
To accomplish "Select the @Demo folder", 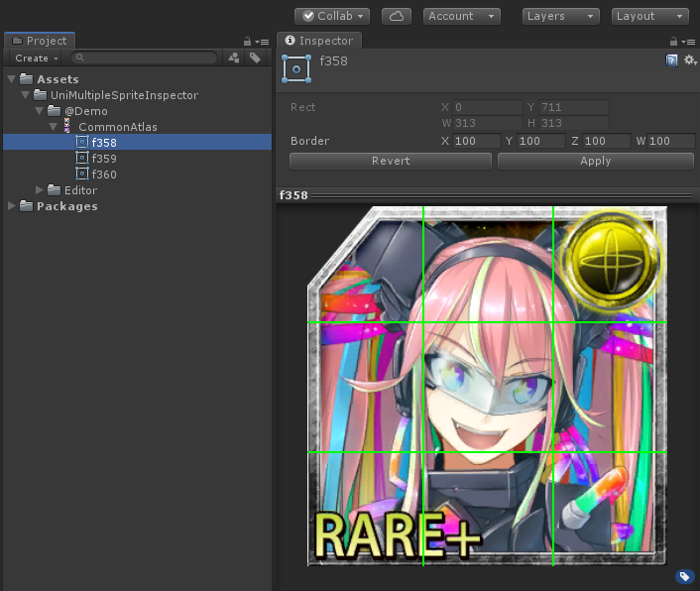I will (x=137, y=111).
